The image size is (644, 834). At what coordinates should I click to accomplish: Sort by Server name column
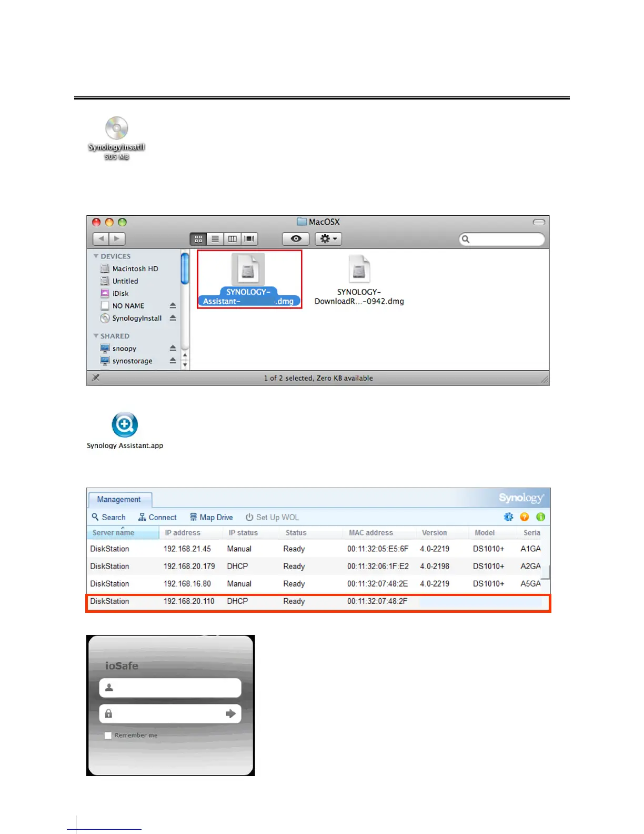123,533
